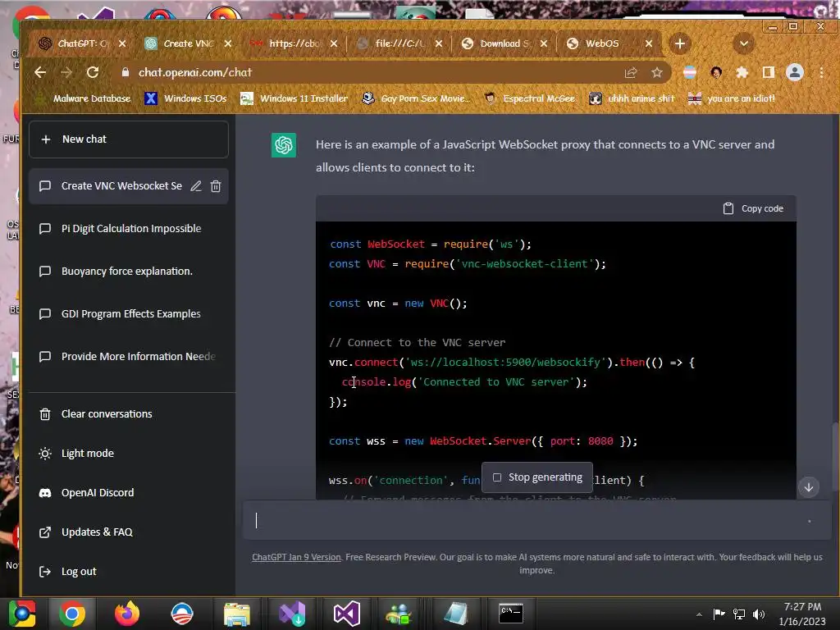The width and height of the screenshot is (840, 630).
Task: Close the WebOS tab
Action: 649,43
